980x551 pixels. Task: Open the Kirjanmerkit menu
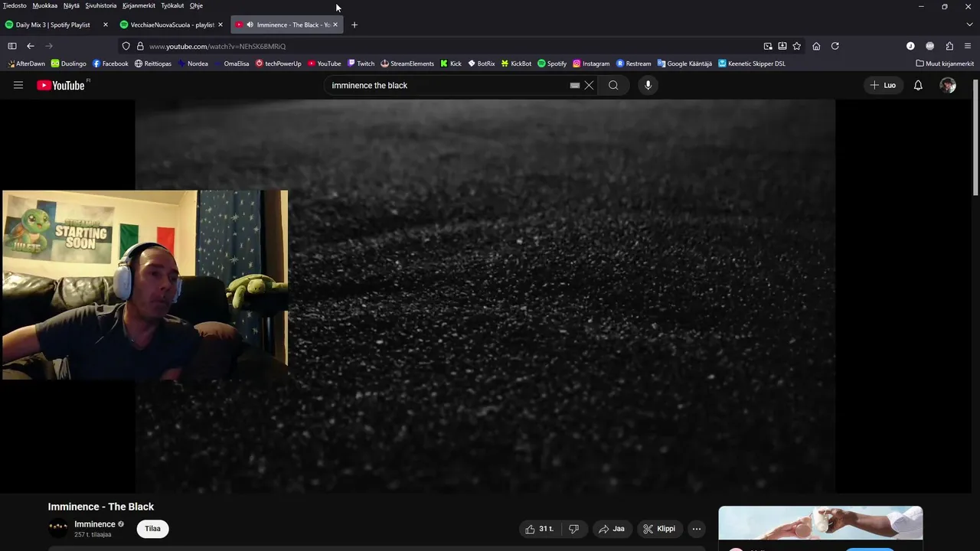(x=139, y=5)
